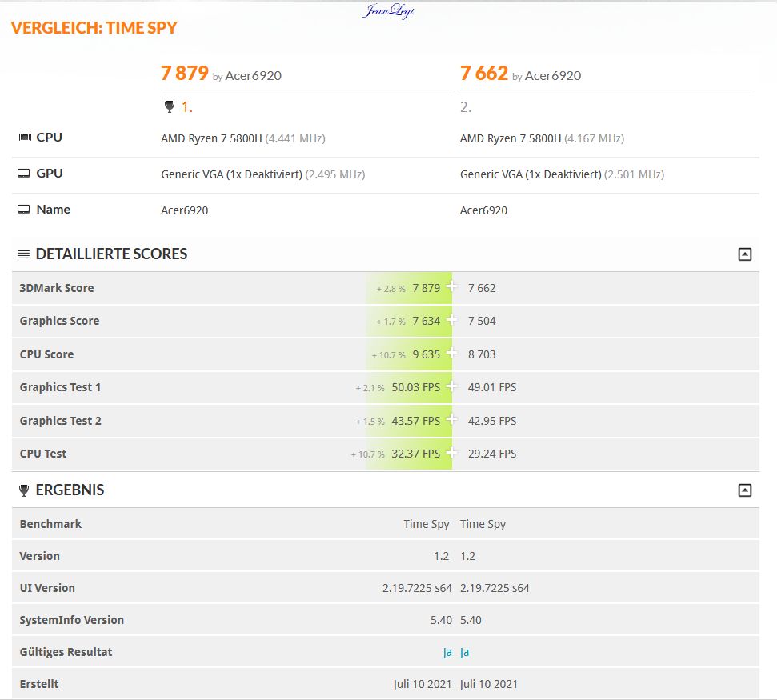Click the Graphics Test 2 label

tap(61, 421)
